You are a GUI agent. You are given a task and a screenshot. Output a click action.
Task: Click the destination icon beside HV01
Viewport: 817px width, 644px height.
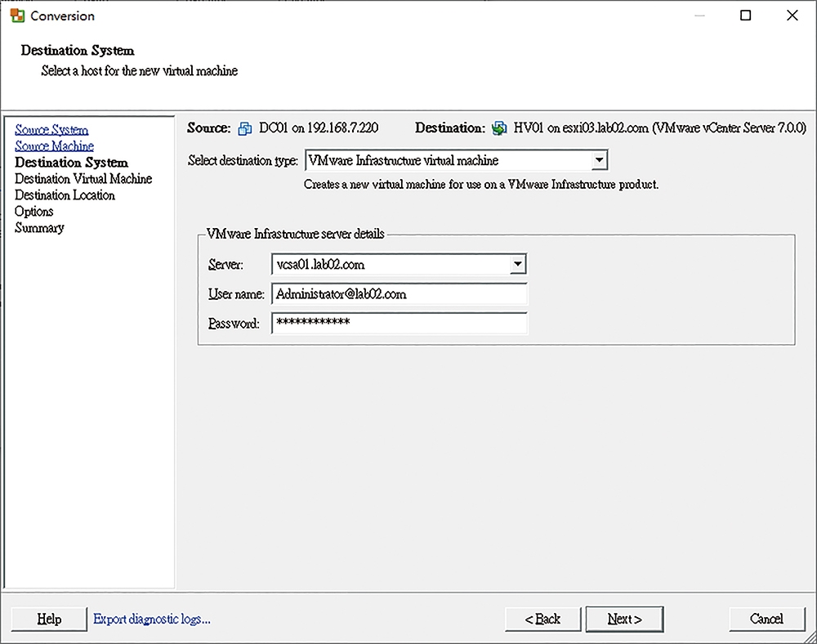pos(499,127)
